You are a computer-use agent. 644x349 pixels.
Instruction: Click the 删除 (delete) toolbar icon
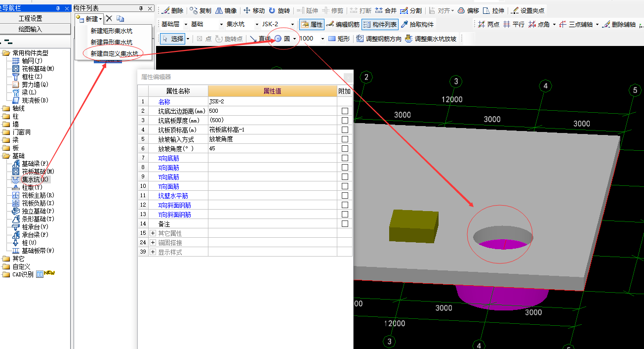[x=172, y=10]
